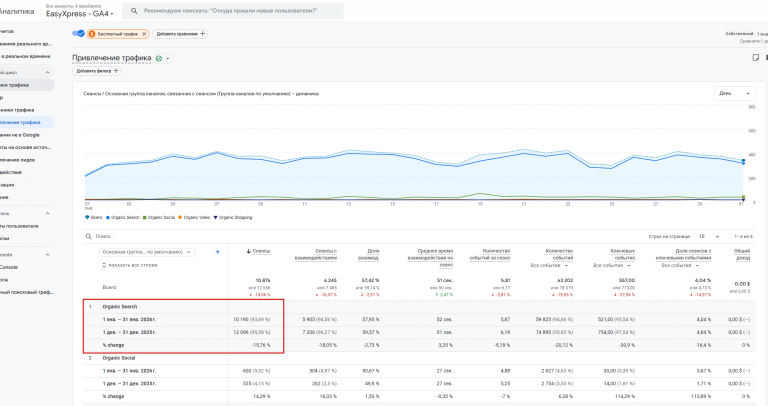Open the sidebar item ending 'поисковый траф…'
The image size is (768, 406).
tap(25, 292)
